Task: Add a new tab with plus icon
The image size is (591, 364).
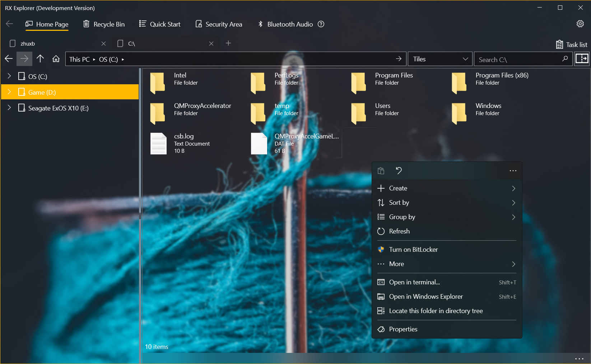Action: (x=228, y=43)
